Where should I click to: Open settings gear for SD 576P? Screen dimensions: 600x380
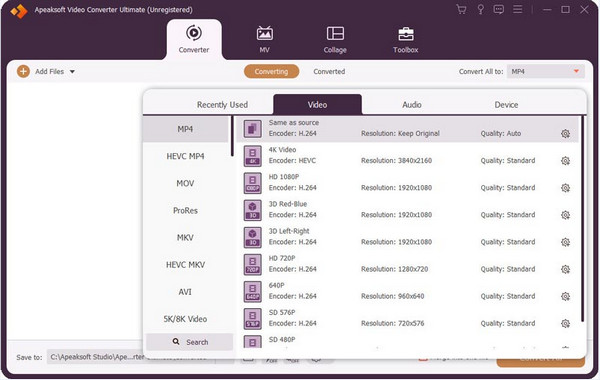tap(565, 324)
